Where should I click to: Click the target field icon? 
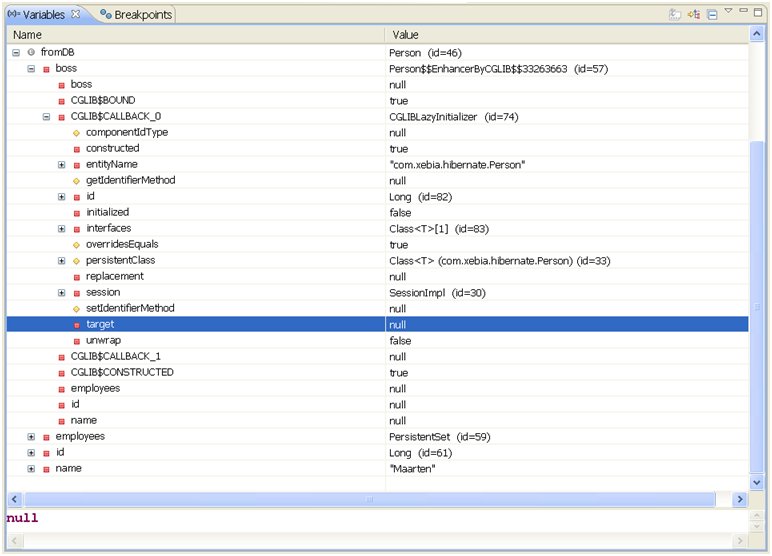[77, 325]
